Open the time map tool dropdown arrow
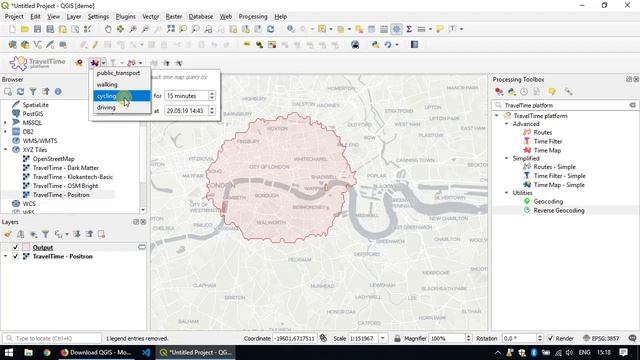Viewport: 640px width, 360px height. [x=104, y=63]
